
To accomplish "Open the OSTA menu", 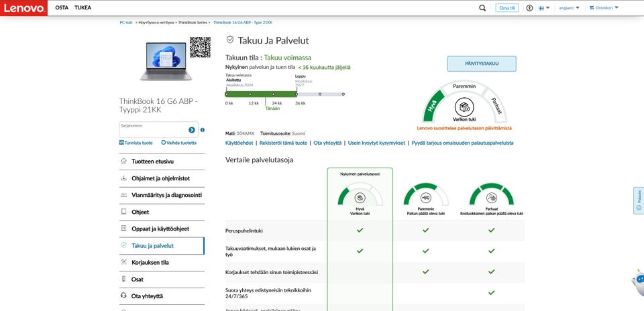I will click(62, 8).
